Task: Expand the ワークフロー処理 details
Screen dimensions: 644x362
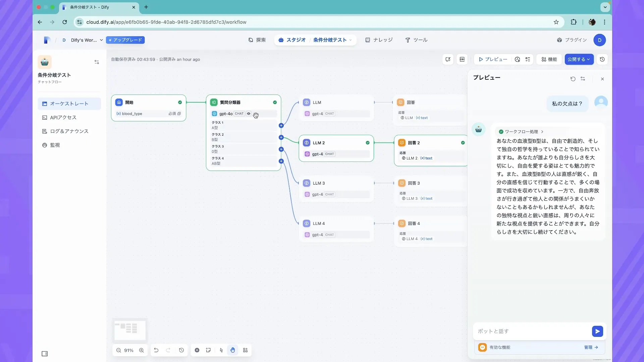Action: pyautogui.click(x=521, y=132)
